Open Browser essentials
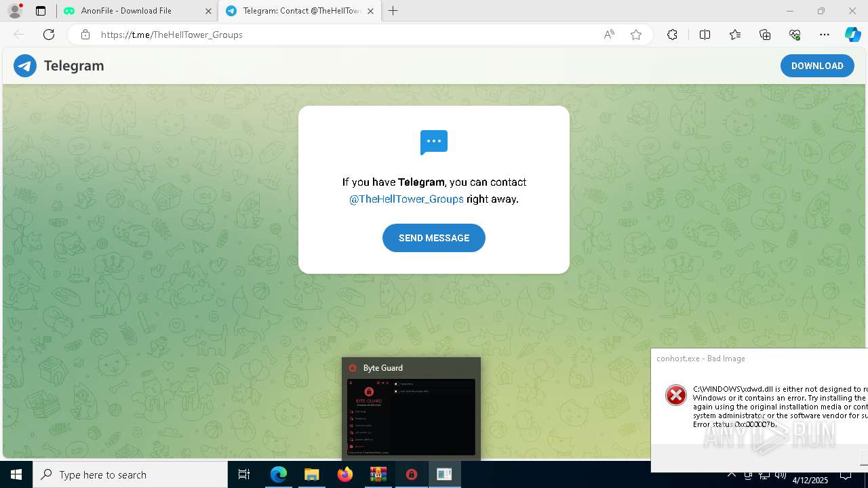868x488 pixels. coord(795,35)
